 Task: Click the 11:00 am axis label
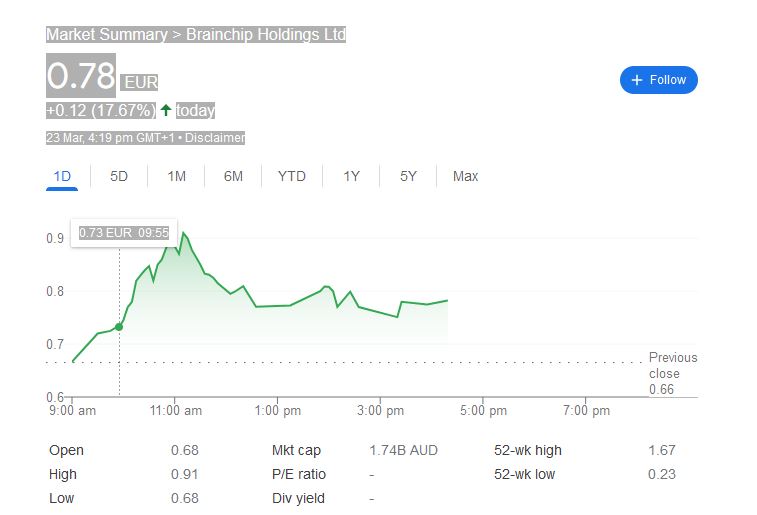click(176, 411)
